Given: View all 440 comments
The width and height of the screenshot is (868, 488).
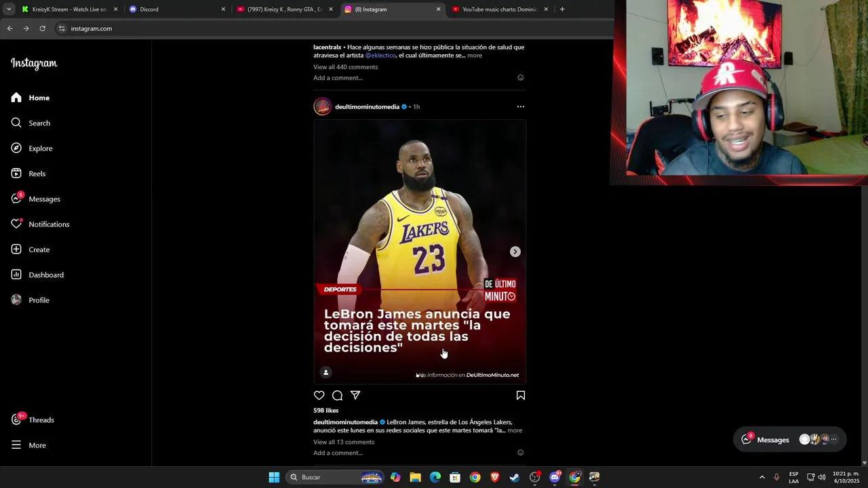Looking at the screenshot, I should coord(345,67).
